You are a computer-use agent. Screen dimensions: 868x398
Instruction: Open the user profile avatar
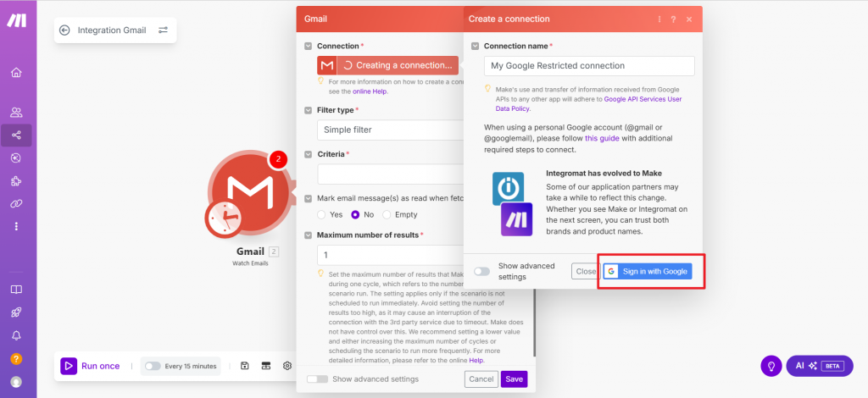tap(16, 381)
